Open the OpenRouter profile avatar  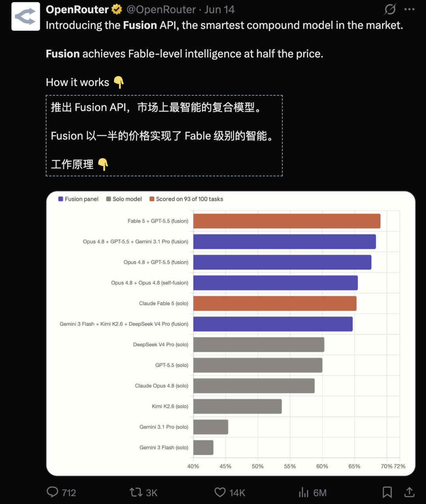pos(26,17)
